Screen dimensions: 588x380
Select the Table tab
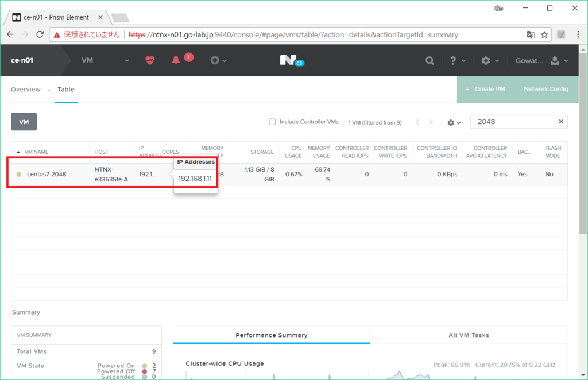pos(65,89)
